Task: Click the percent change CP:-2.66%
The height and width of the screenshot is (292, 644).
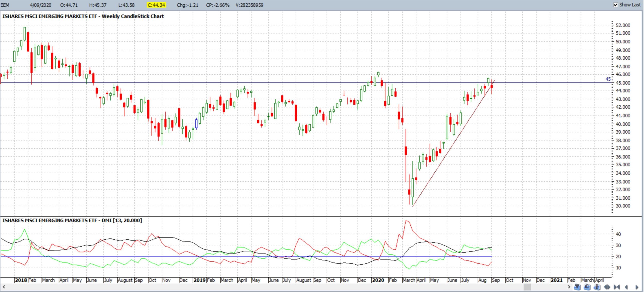Action: [218, 5]
